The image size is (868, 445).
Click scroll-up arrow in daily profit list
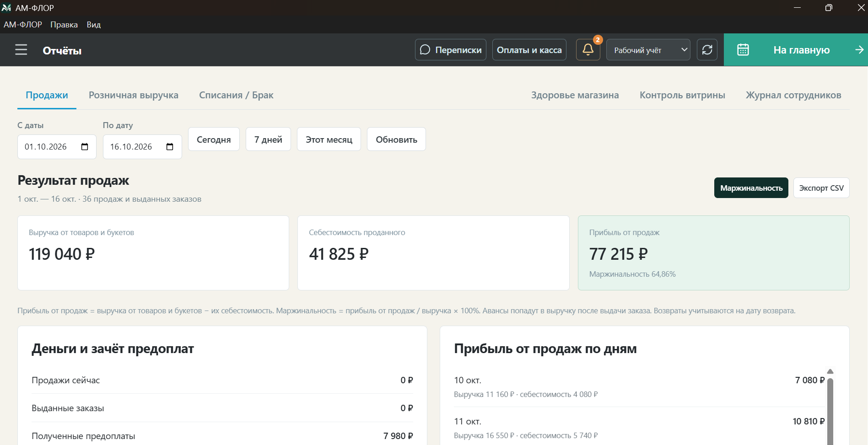point(830,371)
